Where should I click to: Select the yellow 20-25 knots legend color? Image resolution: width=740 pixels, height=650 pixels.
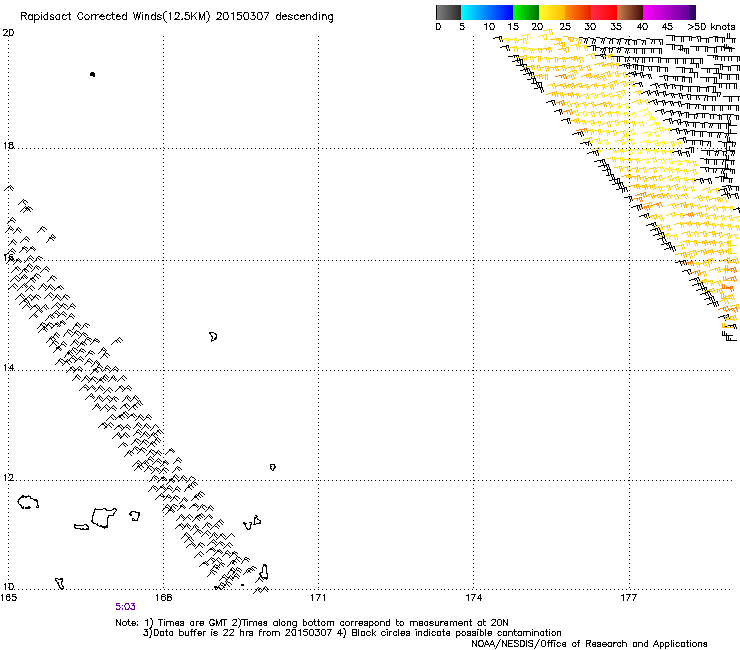click(x=552, y=12)
